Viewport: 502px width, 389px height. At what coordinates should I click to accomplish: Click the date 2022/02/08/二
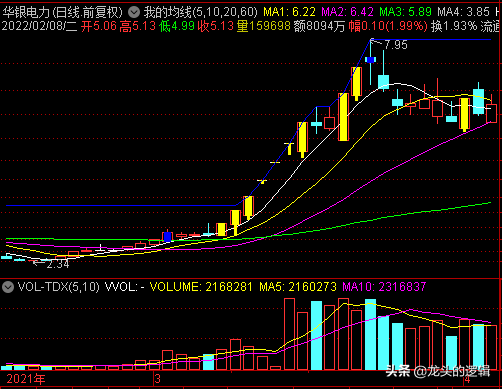(x=39, y=26)
